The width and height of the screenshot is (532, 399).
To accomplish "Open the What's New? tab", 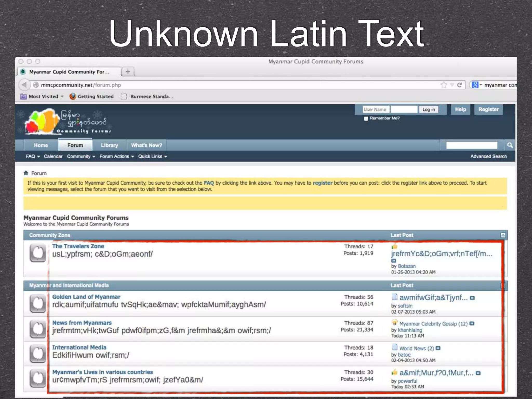I will (147, 145).
